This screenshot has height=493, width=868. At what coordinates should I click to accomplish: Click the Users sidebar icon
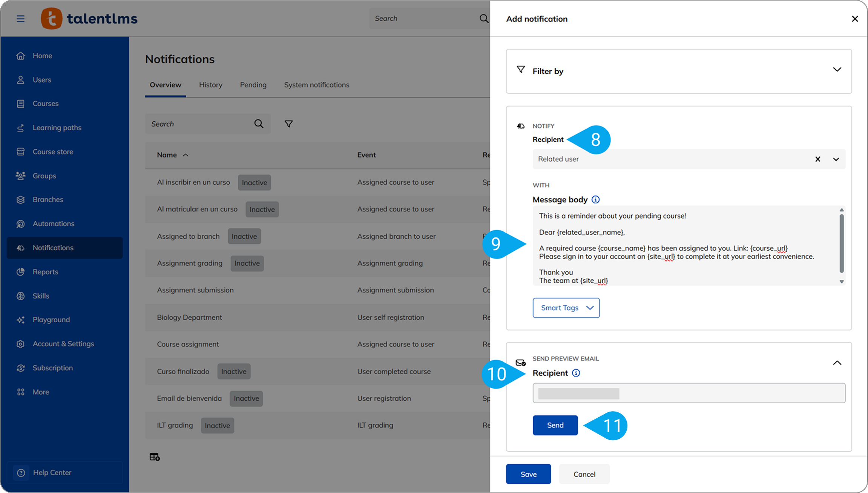[20, 80]
